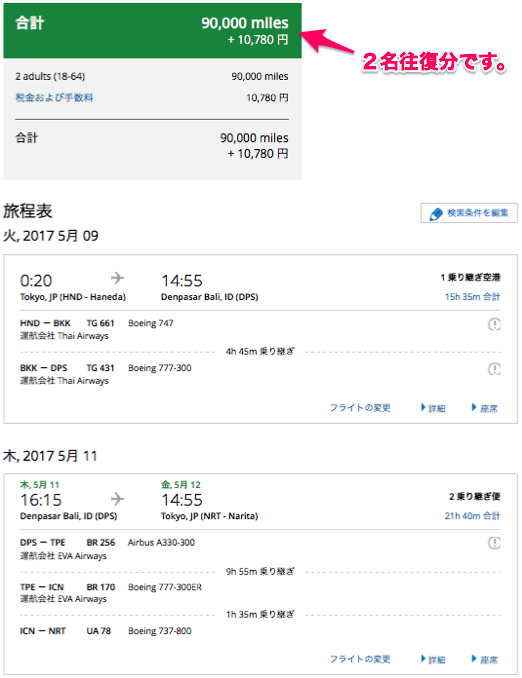Click the TG 661 flight number

(x=100, y=323)
